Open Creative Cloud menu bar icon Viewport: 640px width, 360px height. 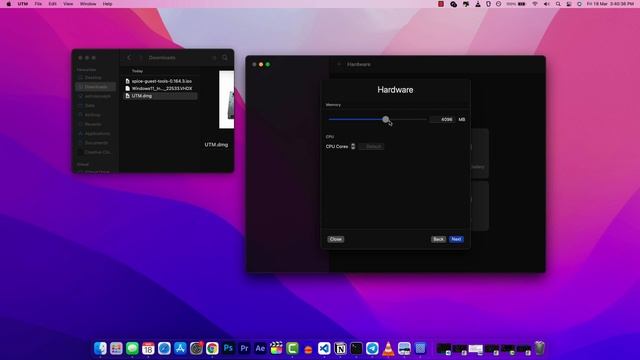[x=453, y=4]
